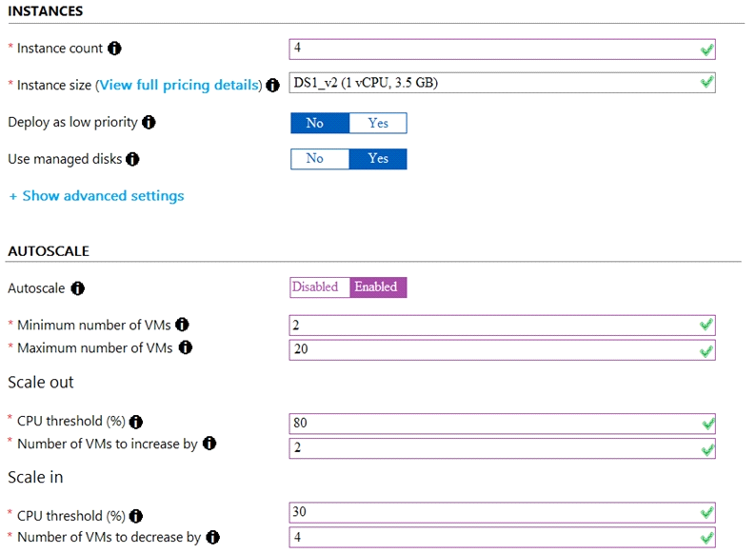The width and height of the screenshot is (756, 554).
Task: Click the Minimum number of VMs field
Action: coord(503,325)
